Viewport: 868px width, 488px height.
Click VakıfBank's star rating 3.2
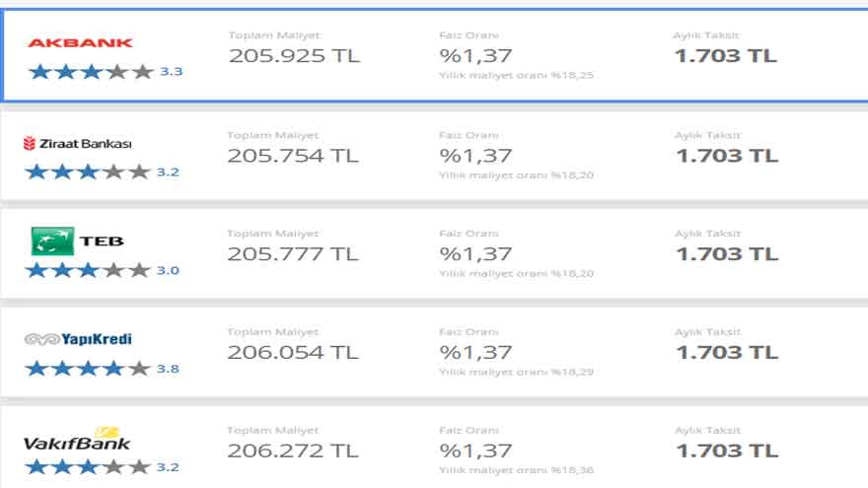pos(102,467)
